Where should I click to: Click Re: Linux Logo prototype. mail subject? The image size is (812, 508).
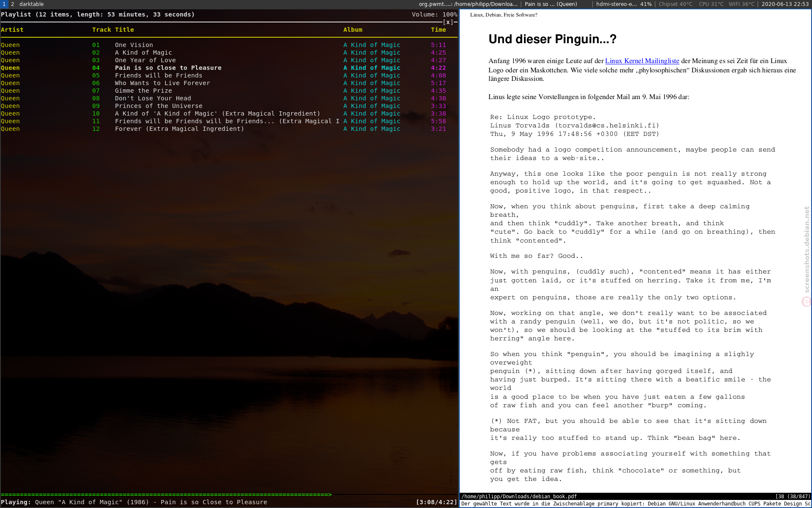point(543,117)
